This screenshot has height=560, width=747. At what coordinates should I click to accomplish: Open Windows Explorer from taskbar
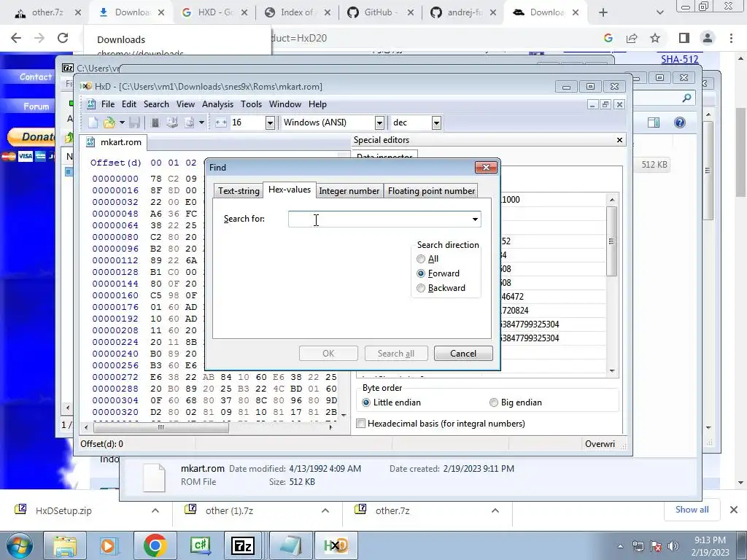pos(65,545)
